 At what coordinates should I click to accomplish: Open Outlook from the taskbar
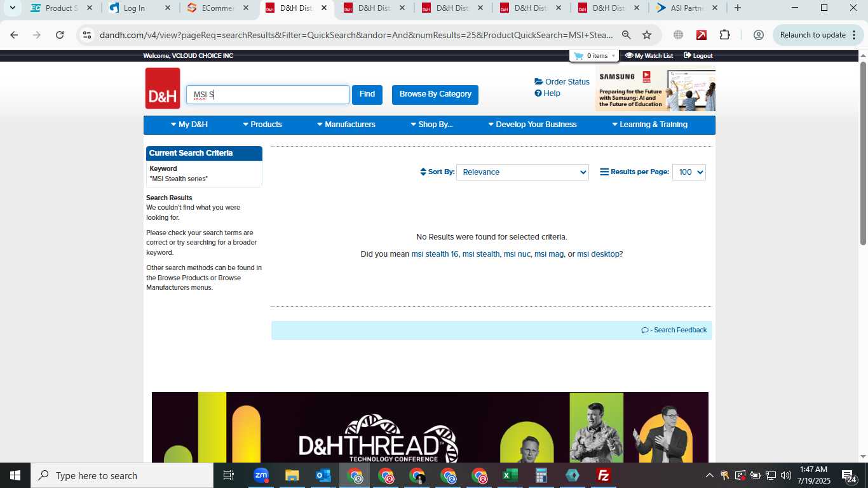[x=323, y=475]
